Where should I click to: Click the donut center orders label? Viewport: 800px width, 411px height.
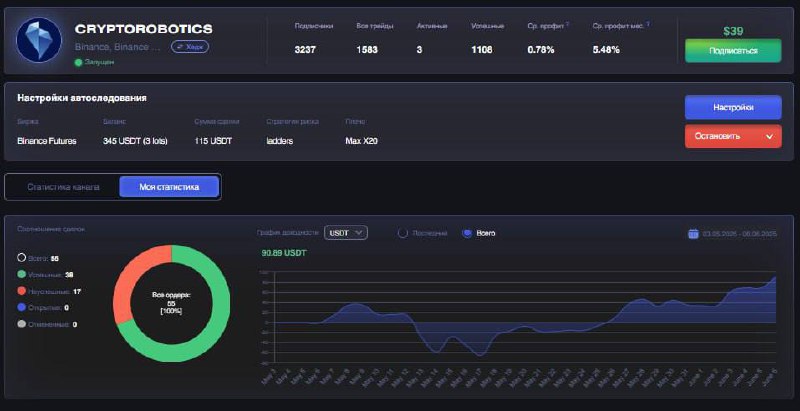(x=171, y=303)
